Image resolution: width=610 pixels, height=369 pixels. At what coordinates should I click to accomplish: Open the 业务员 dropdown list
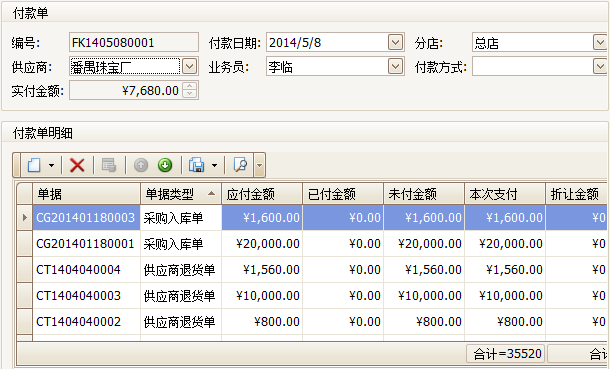pyautogui.click(x=395, y=66)
